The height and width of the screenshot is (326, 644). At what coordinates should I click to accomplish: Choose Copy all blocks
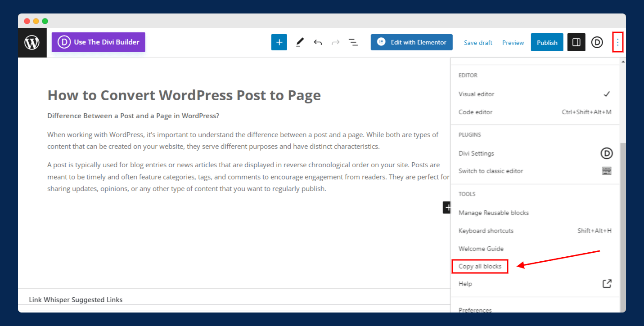pos(480,266)
